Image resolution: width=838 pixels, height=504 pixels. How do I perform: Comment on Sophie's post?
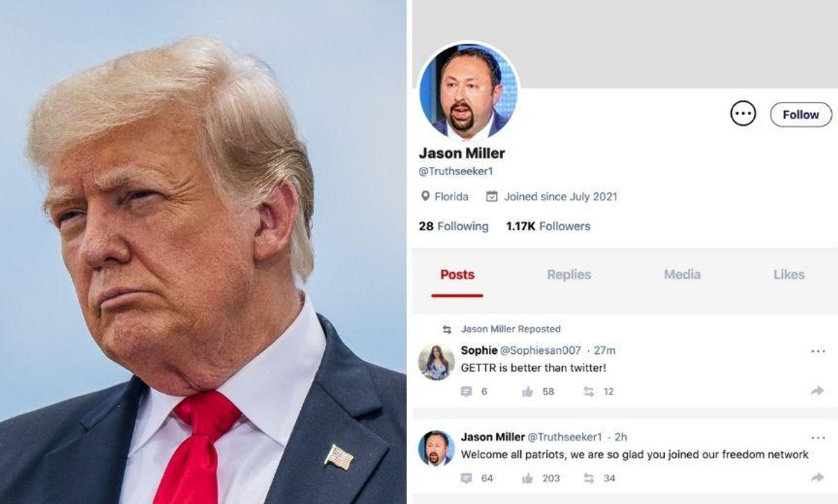point(466,392)
